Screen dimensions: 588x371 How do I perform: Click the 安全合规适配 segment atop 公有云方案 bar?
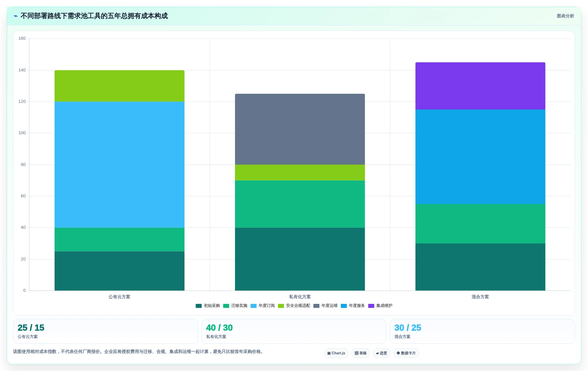point(119,86)
